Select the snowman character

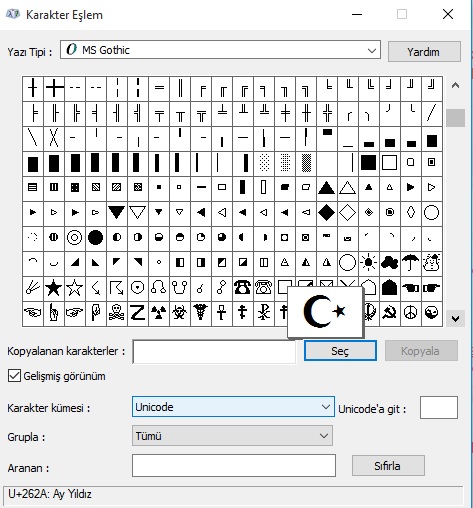[x=431, y=262]
